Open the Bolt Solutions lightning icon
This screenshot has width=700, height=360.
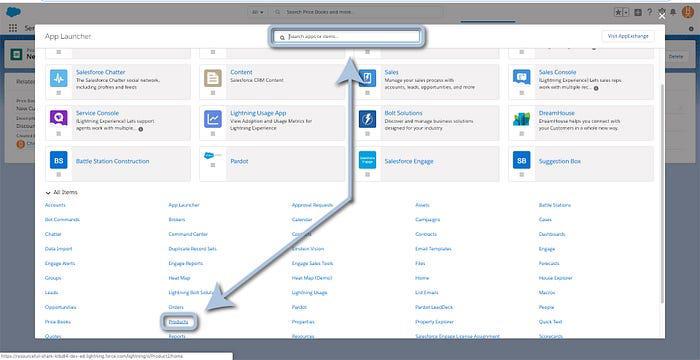[367, 119]
